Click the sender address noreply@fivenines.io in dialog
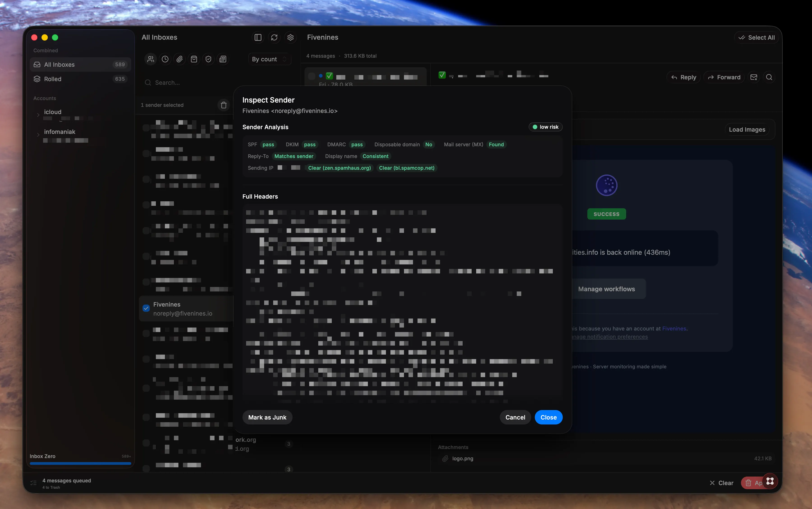Viewport: 812px width, 509px height. pos(304,111)
